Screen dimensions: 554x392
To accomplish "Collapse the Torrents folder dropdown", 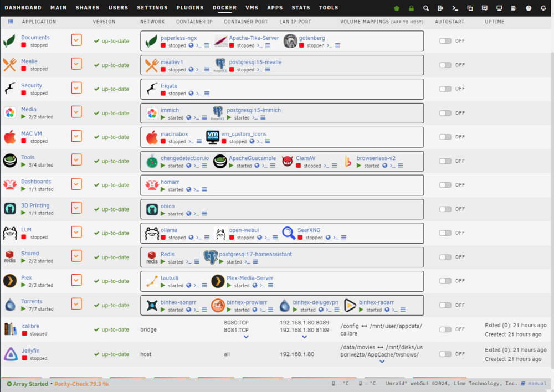I will coord(76,304).
